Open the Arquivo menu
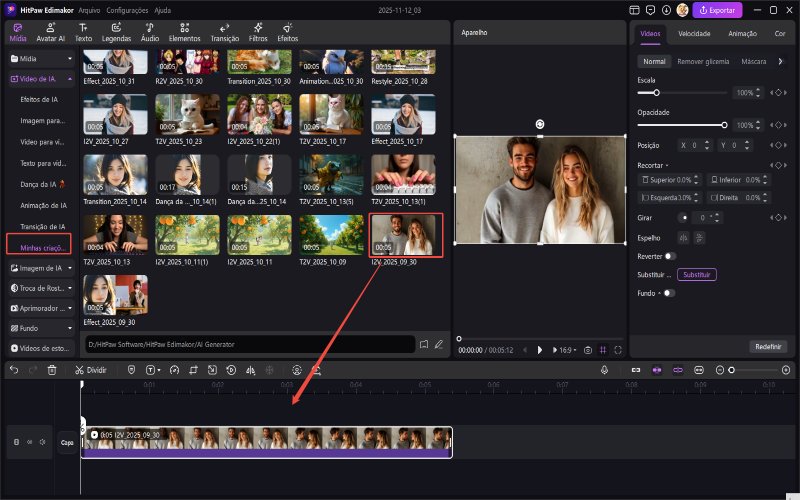Image resolution: width=800 pixels, height=500 pixels. (88, 9)
